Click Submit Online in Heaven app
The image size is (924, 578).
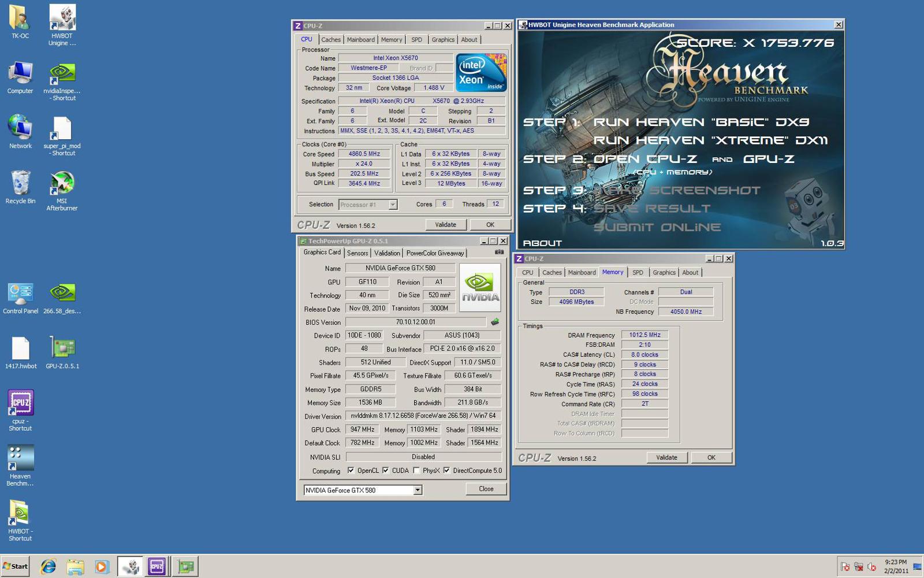tap(657, 227)
